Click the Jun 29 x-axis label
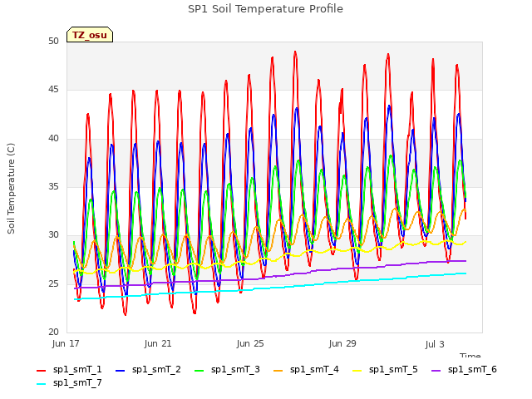 342,343
